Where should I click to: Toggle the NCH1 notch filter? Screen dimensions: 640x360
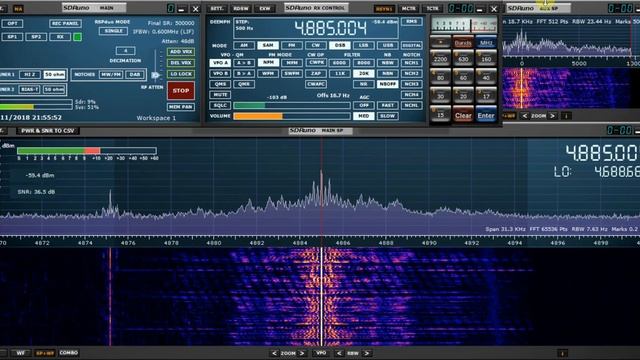tap(411, 63)
